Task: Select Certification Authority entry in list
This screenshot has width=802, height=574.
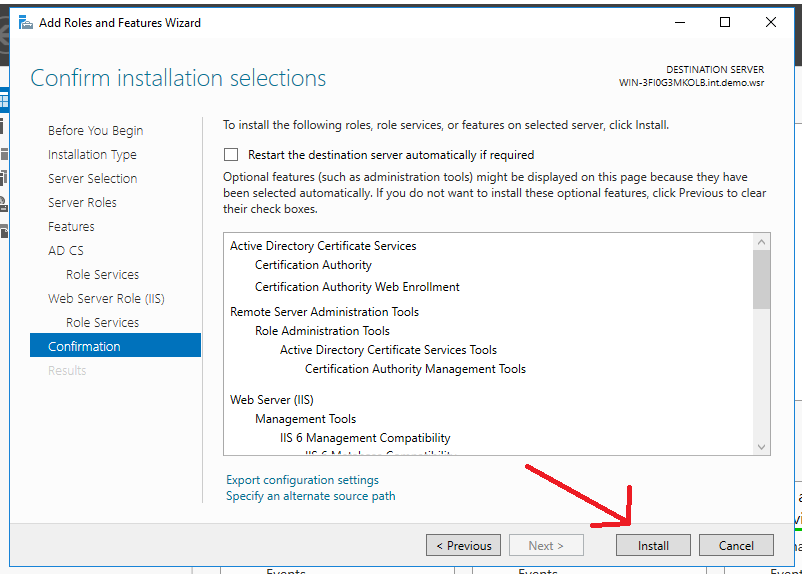Action: [314, 265]
